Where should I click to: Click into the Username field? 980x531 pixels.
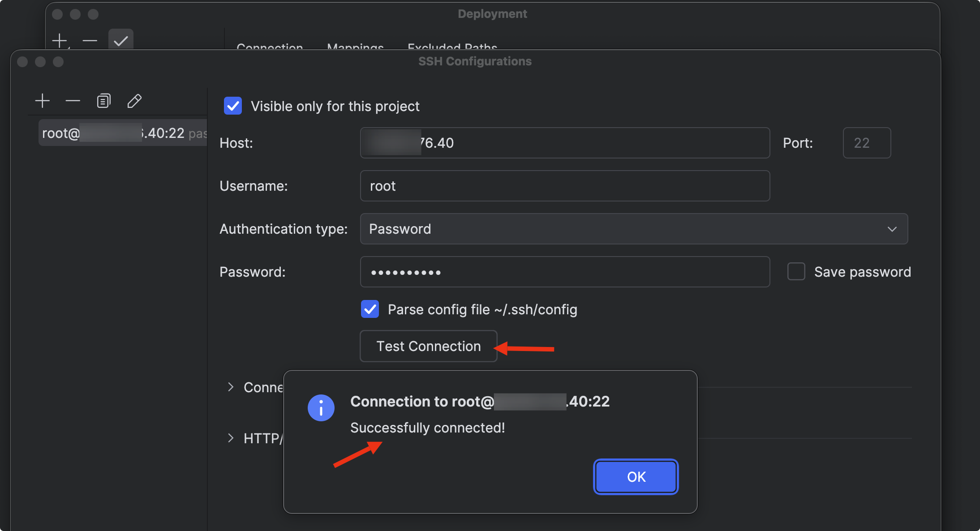[564, 186]
